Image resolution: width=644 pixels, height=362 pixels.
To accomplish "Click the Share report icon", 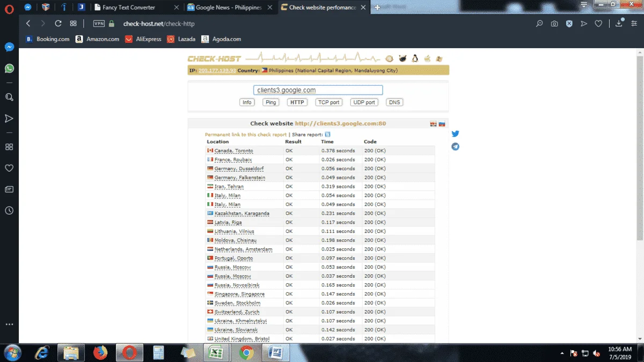I will pyautogui.click(x=327, y=135).
